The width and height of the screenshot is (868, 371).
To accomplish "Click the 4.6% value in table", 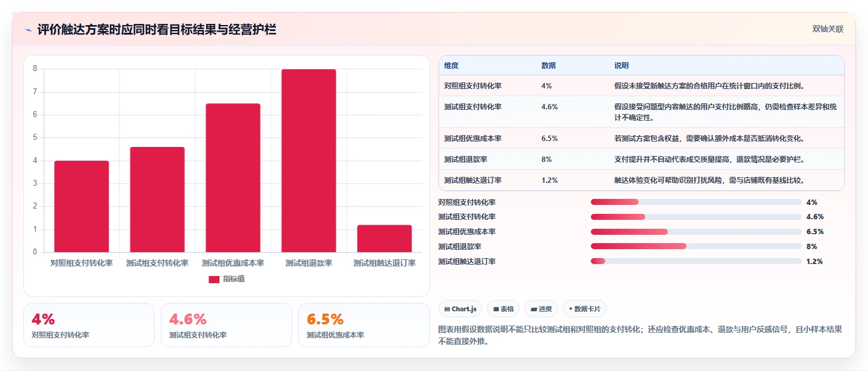I will point(550,107).
